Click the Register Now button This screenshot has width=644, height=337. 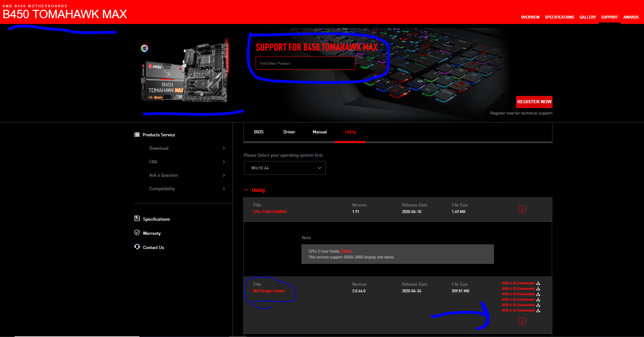[534, 102]
